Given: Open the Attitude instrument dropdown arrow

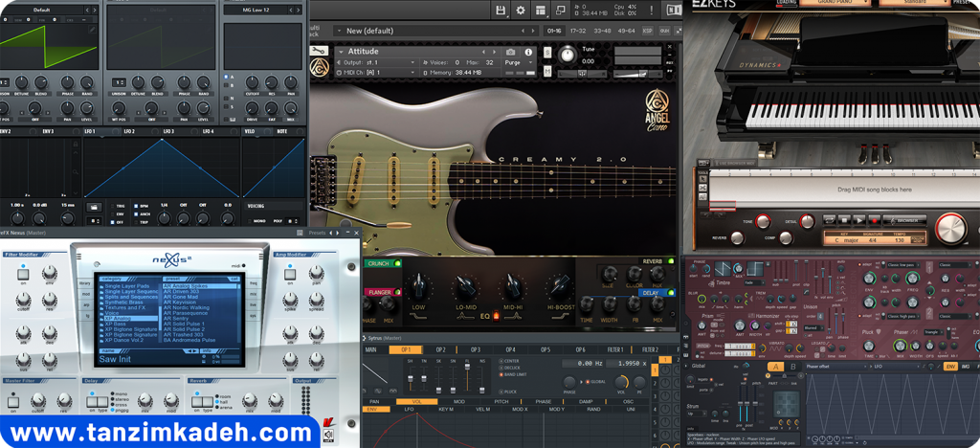Looking at the screenshot, I should (342, 52).
